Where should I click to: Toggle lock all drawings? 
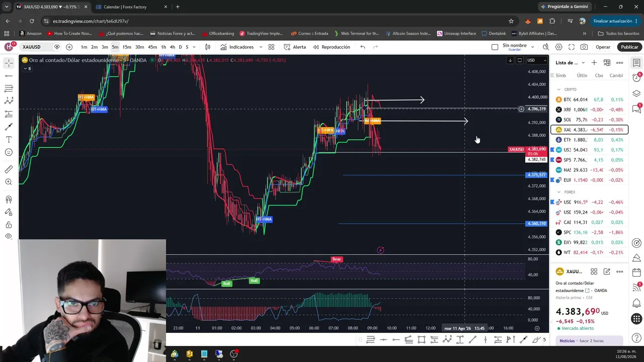[x=9, y=225]
